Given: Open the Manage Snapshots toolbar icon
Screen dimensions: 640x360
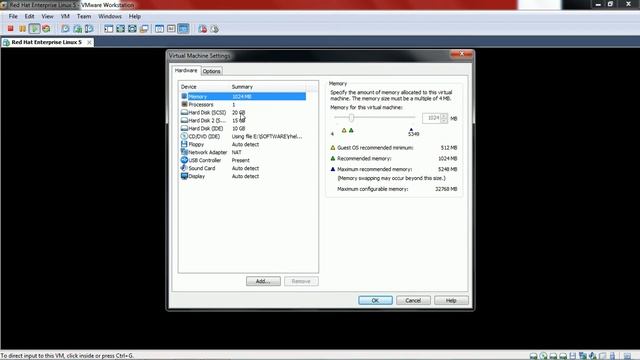Looking at the screenshot, I should (x=89, y=29).
